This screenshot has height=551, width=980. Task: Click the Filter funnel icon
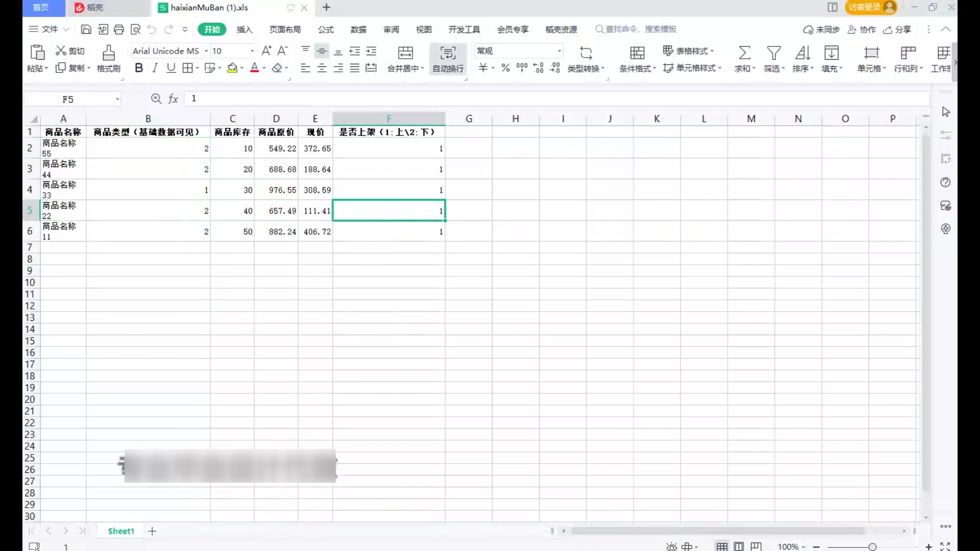773,53
